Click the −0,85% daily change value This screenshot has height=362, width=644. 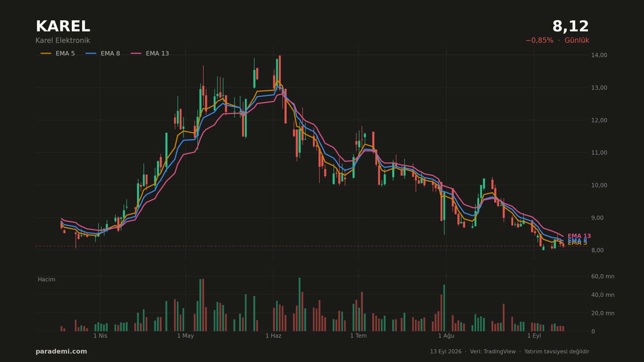[x=539, y=41]
